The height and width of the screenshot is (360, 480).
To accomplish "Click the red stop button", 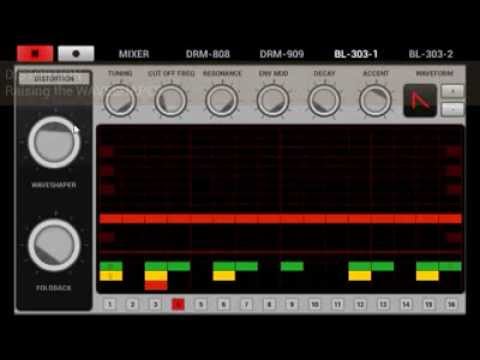I will coord(35,54).
